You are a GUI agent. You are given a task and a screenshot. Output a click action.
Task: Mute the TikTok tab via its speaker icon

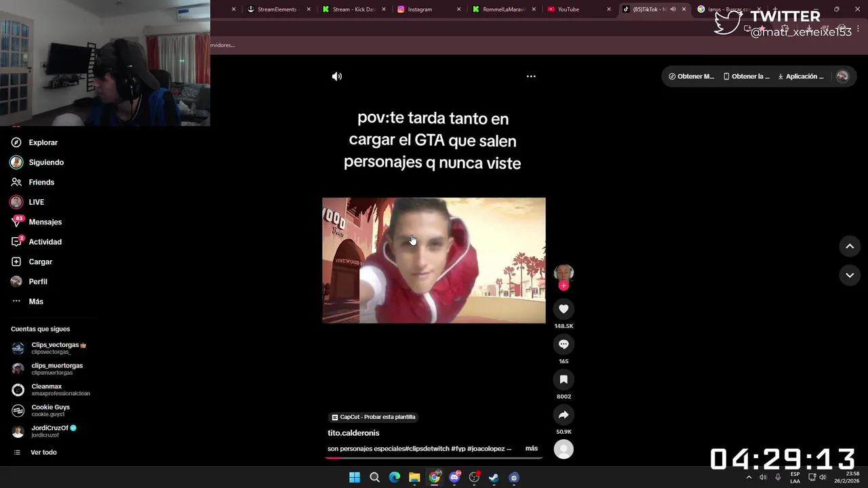673,9
